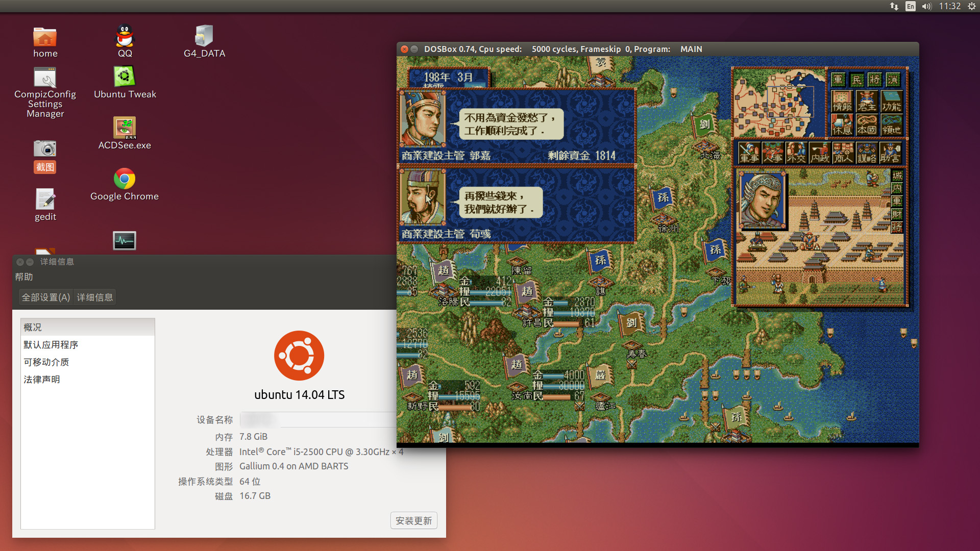Click the 安装更新 button
The image size is (980, 551).
point(413,520)
